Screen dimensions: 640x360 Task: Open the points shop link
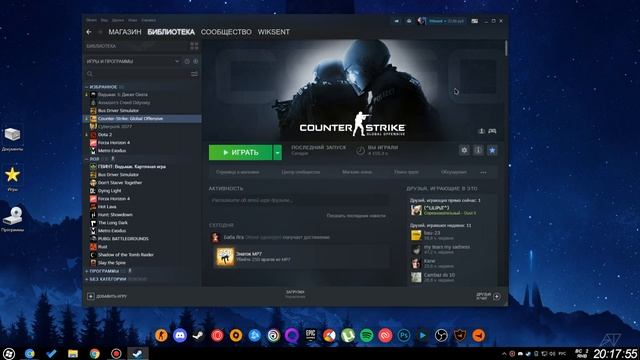(357, 172)
